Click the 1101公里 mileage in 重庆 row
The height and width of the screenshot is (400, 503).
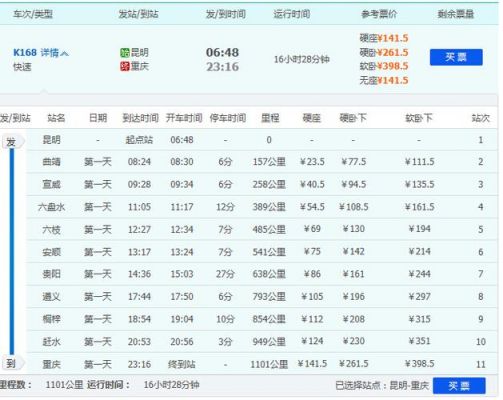pyautogui.click(x=269, y=364)
